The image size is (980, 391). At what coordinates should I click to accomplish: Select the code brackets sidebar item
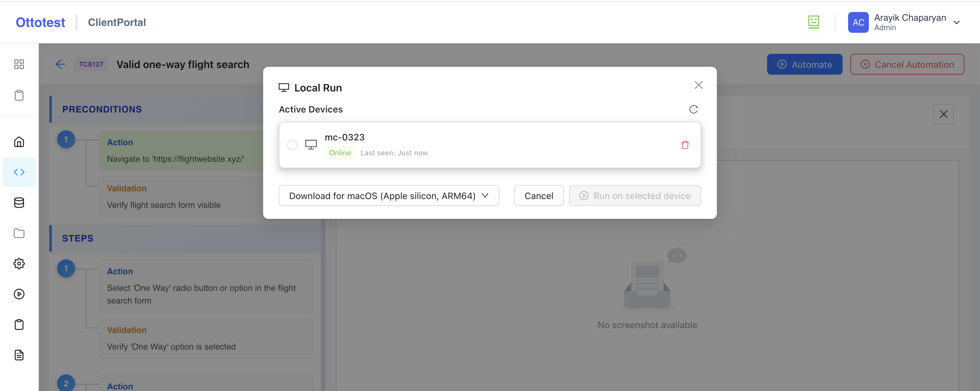(x=19, y=172)
